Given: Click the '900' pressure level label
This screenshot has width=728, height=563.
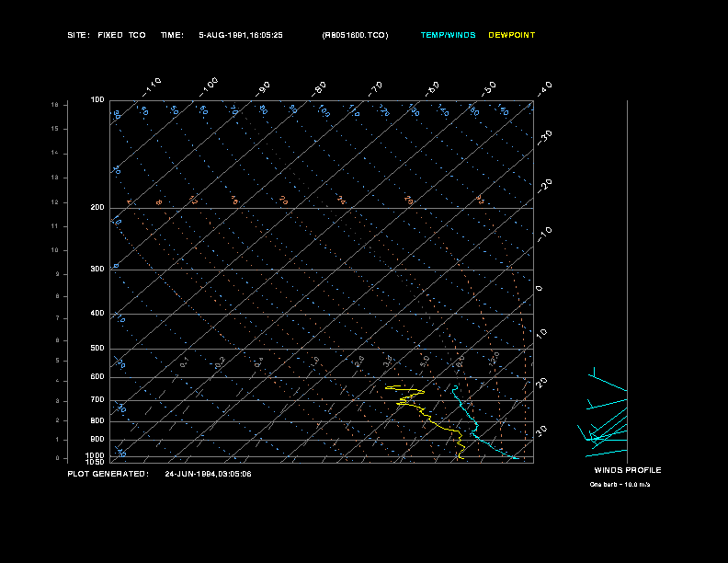Looking at the screenshot, I should (x=97, y=440).
